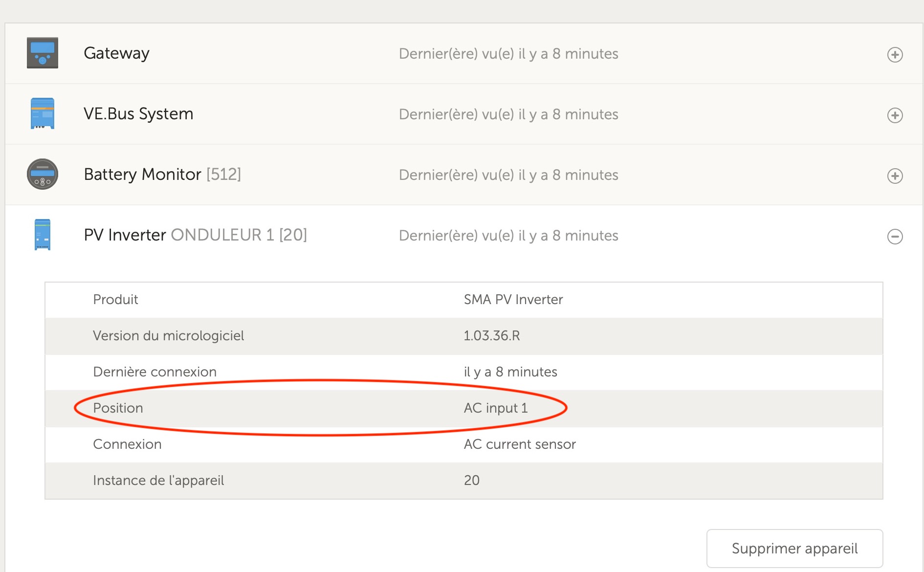Select the device instance value 20
This screenshot has width=924, height=572.
pyautogui.click(x=471, y=480)
